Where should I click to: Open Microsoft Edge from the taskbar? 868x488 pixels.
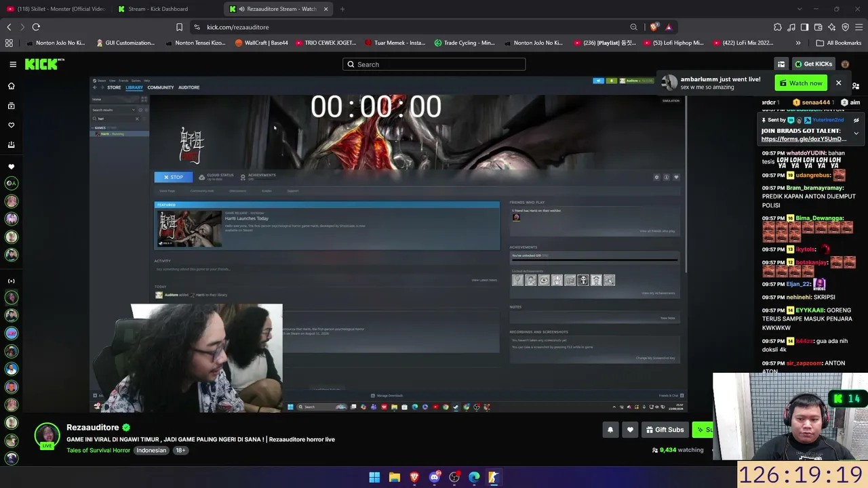click(x=474, y=477)
